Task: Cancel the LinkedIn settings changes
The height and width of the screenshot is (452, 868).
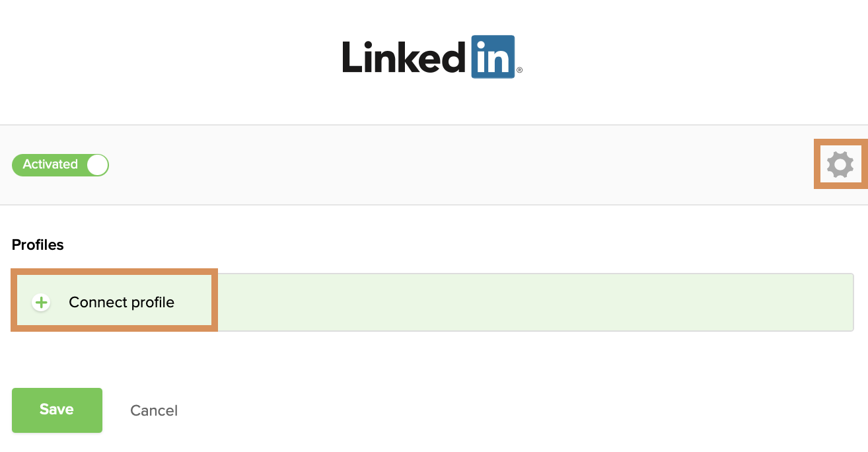Action: (x=154, y=410)
